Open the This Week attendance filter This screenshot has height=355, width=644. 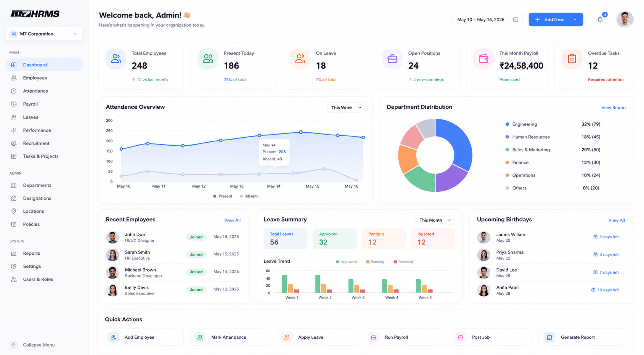346,108
